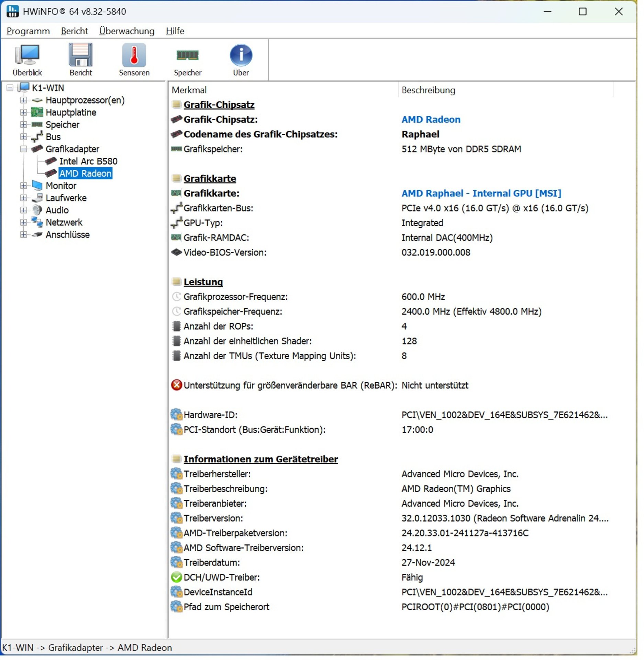Collapse the Grafikadapter tree node
This screenshot has width=644, height=660.
[x=24, y=150]
